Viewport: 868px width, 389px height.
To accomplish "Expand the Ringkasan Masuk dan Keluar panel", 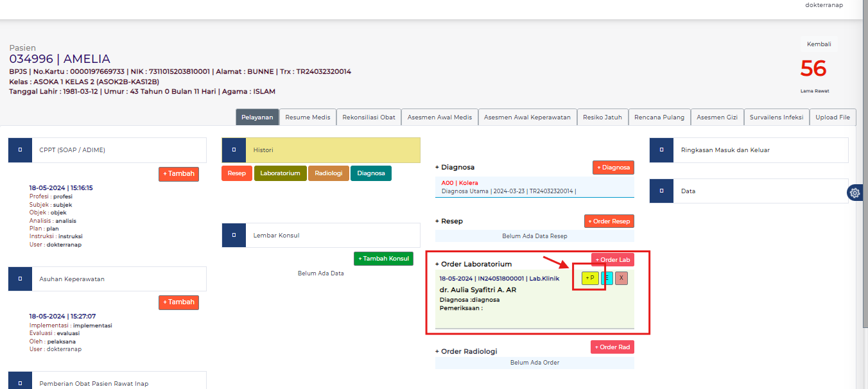I will (x=661, y=150).
